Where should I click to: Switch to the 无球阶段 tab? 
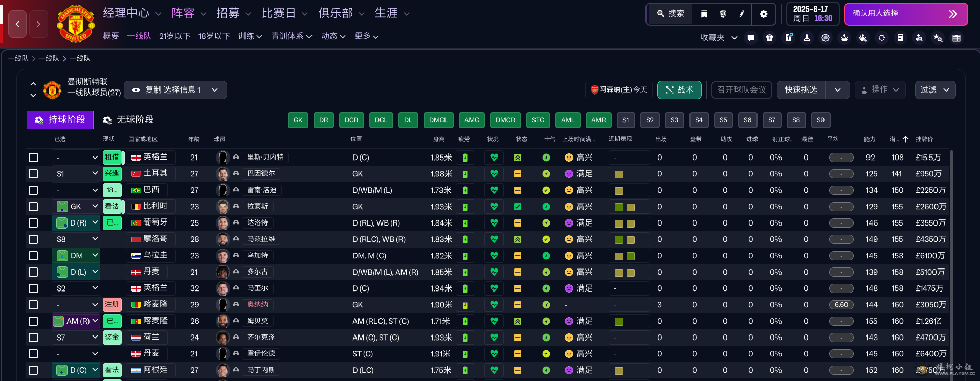[128, 120]
